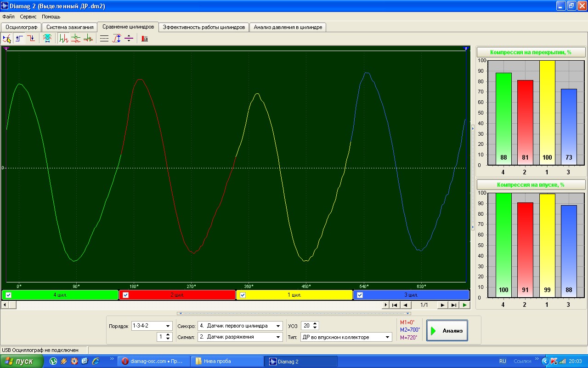This screenshot has width=588, height=368.
Task: Click the vertical amplitude stretch icon
Action: point(117,39)
